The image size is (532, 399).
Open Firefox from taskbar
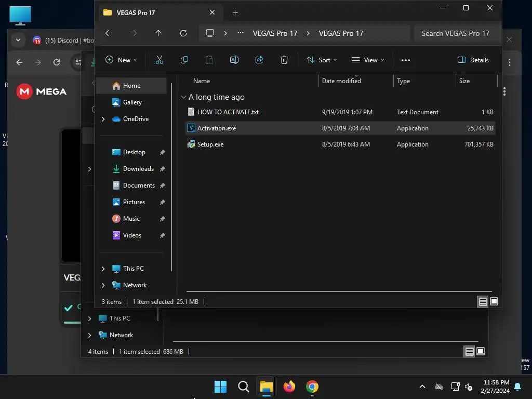289,387
